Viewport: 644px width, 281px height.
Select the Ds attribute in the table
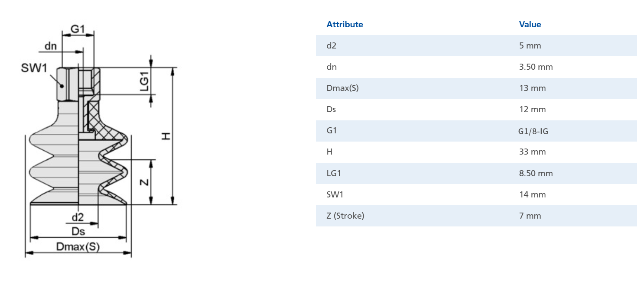[331, 109]
